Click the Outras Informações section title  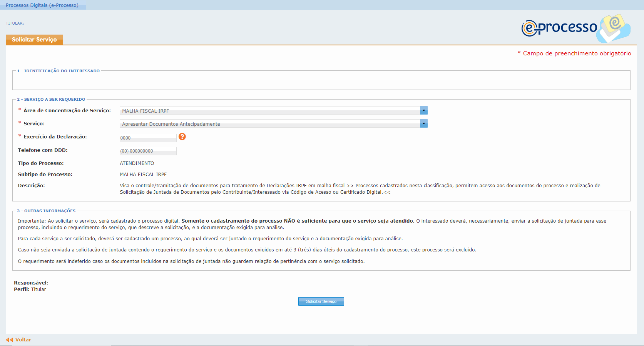tap(46, 211)
